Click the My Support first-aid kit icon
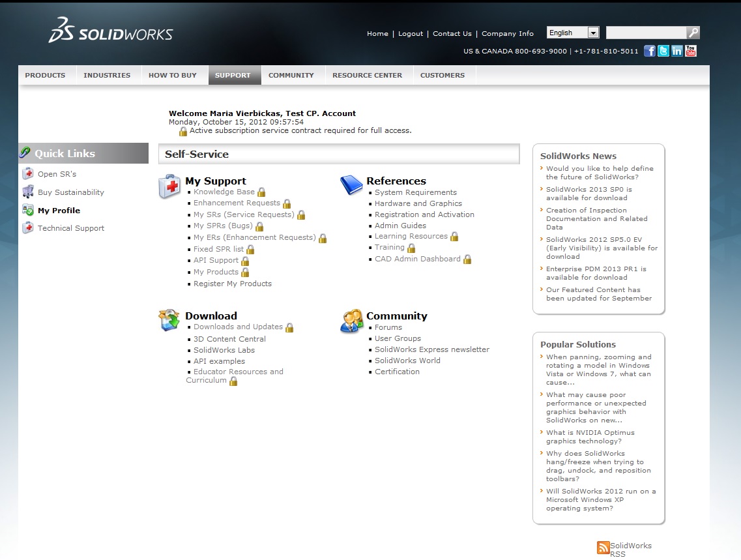The width and height of the screenshot is (741, 560). tap(169, 186)
